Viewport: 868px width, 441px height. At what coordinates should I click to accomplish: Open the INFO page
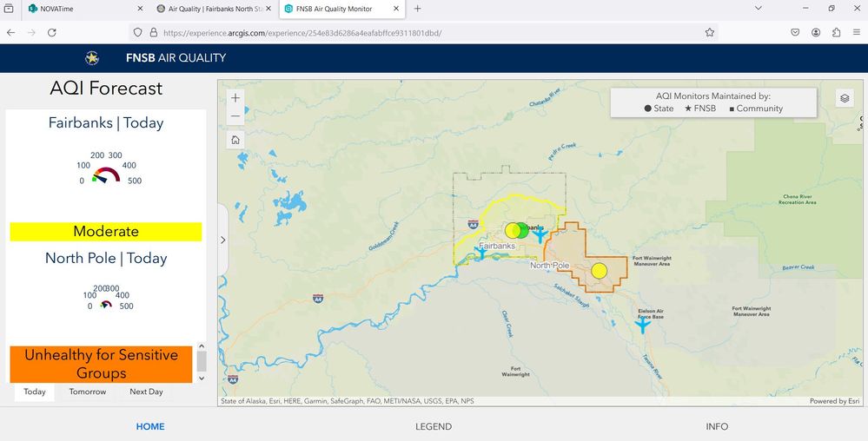pyautogui.click(x=717, y=426)
